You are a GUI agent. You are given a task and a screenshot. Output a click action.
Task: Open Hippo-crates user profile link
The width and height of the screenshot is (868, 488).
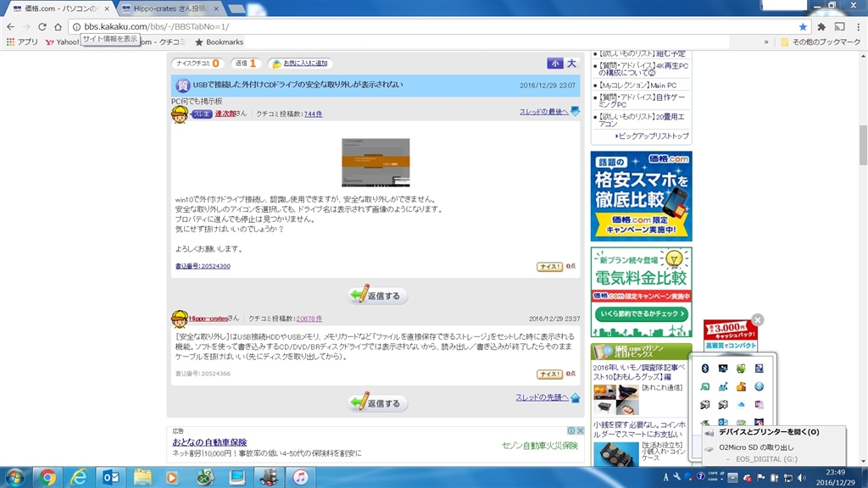pos(209,319)
